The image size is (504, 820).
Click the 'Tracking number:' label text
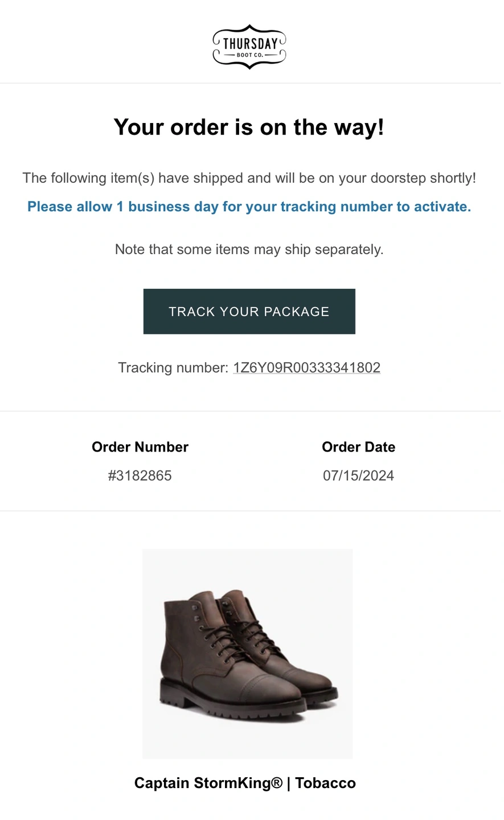(173, 368)
